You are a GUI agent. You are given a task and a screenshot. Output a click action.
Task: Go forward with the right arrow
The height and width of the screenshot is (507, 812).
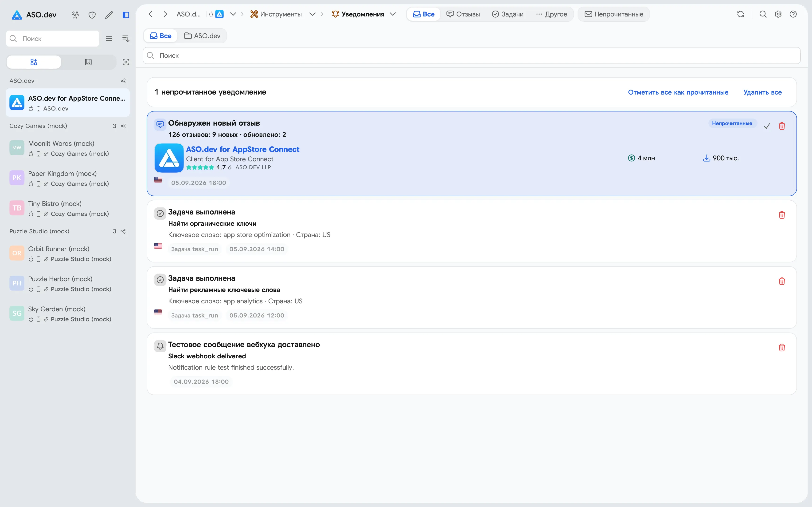click(x=165, y=14)
